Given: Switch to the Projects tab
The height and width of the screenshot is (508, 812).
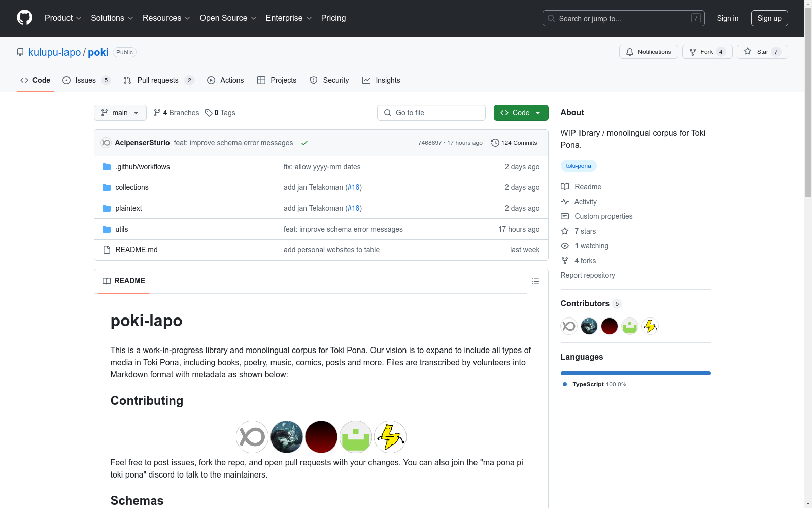Looking at the screenshot, I should tap(277, 80).
